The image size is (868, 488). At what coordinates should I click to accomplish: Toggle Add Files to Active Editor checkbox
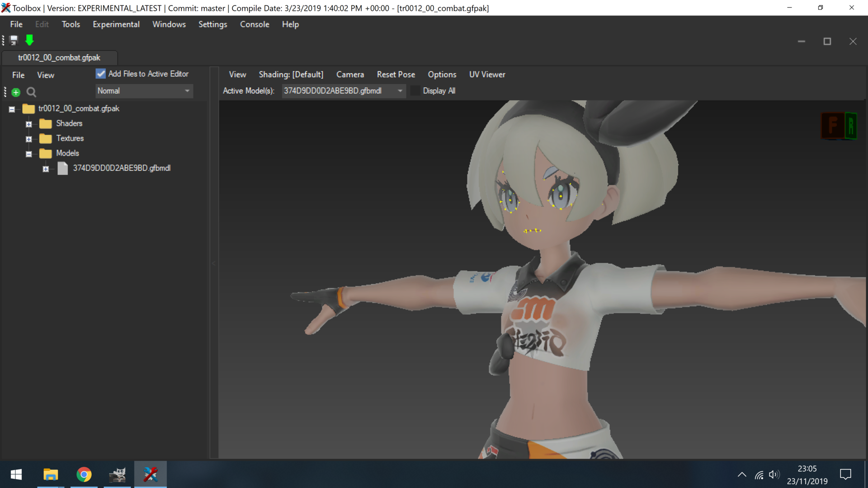(100, 74)
